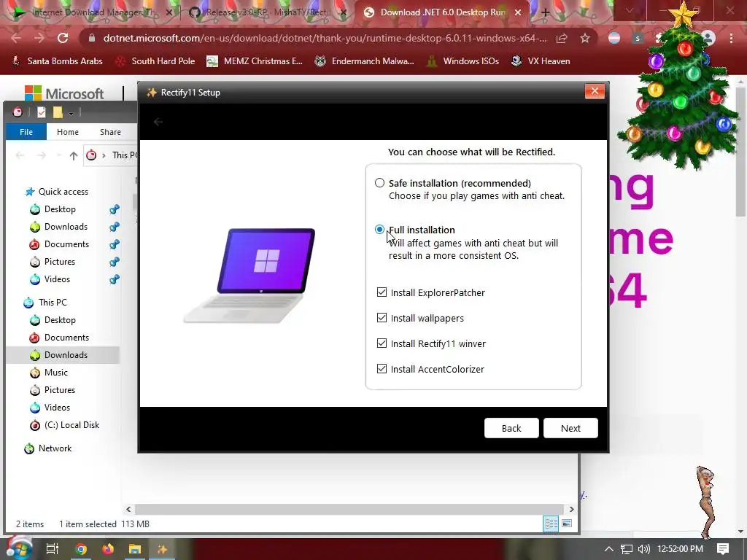Open the File tab in File Explorer
This screenshot has width=747, height=560.
coord(26,132)
